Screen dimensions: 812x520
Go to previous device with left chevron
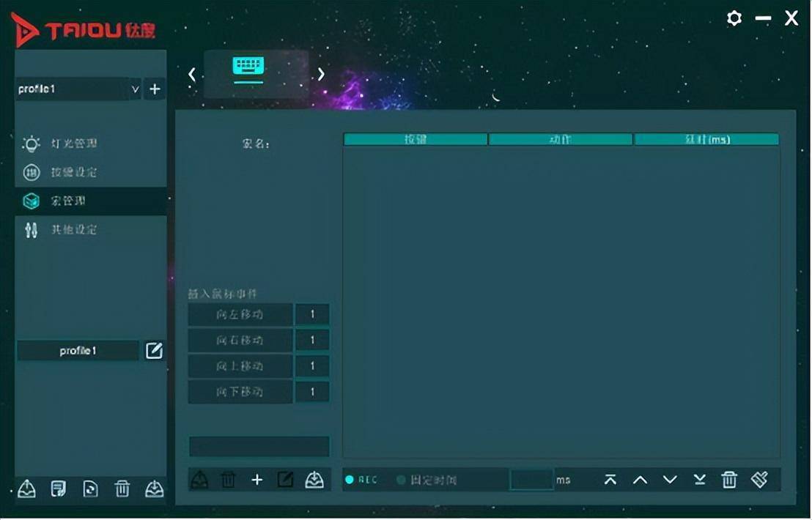192,74
